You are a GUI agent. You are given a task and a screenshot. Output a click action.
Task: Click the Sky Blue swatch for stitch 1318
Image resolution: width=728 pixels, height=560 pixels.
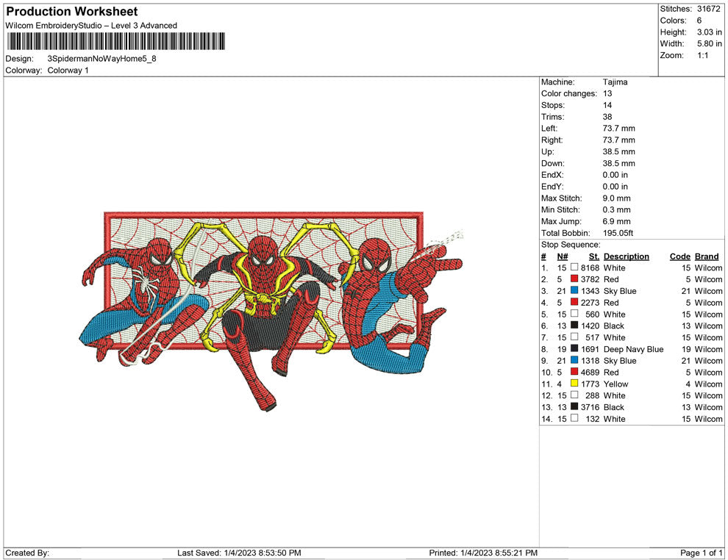click(574, 360)
